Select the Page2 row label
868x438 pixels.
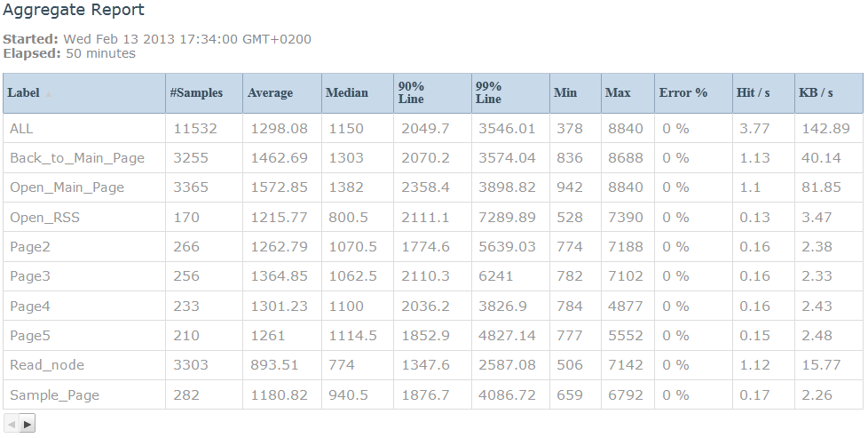tap(30, 247)
